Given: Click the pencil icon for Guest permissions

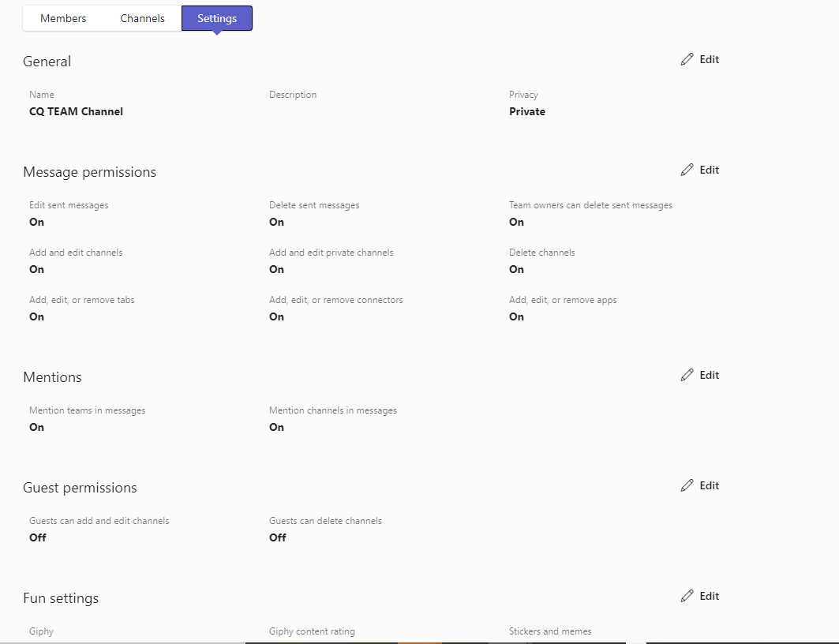Looking at the screenshot, I should point(687,485).
